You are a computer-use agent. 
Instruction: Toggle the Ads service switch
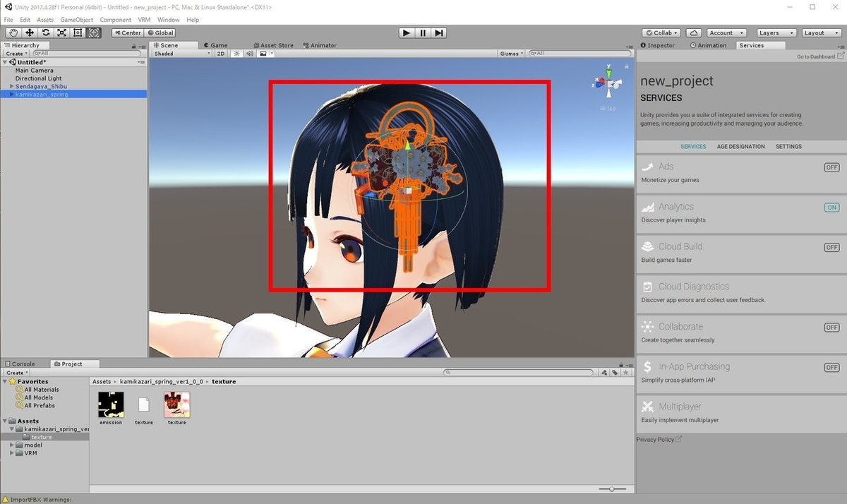831,167
